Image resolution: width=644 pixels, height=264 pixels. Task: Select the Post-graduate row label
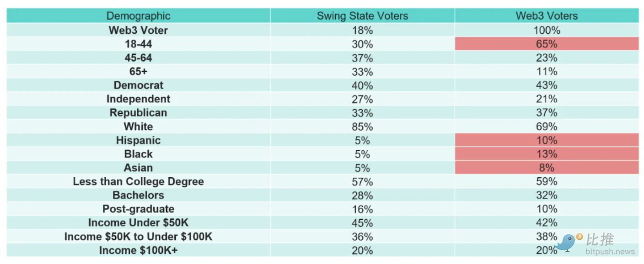point(138,209)
